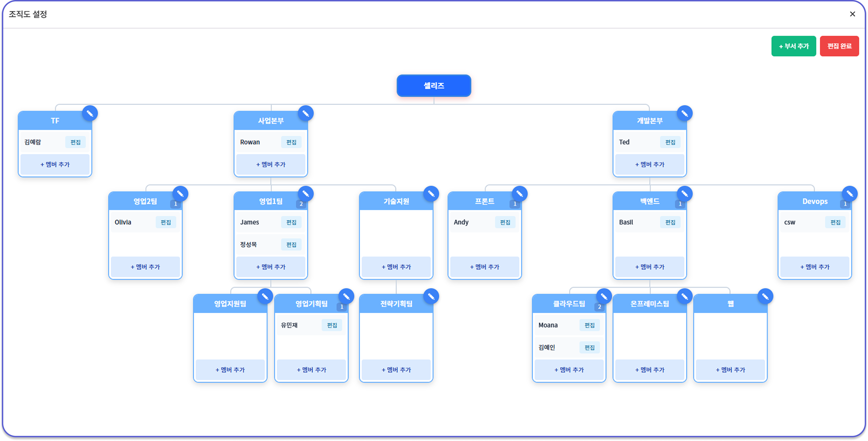Image resolution: width=868 pixels, height=441 pixels.
Task: Click 멤버 추가 in 영업지원팀 card
Action: point(230,370)
